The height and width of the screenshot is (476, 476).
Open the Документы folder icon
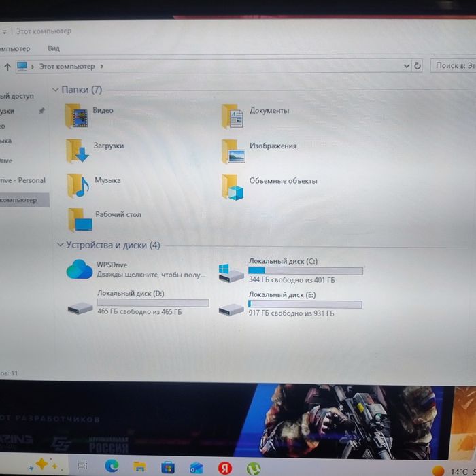tap(233, 116)
